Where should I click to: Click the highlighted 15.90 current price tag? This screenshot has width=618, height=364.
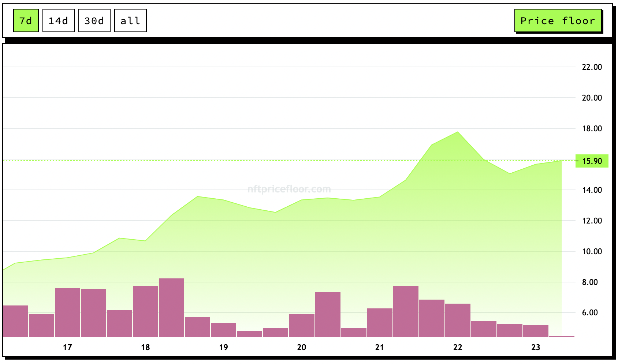pos(592,161)
